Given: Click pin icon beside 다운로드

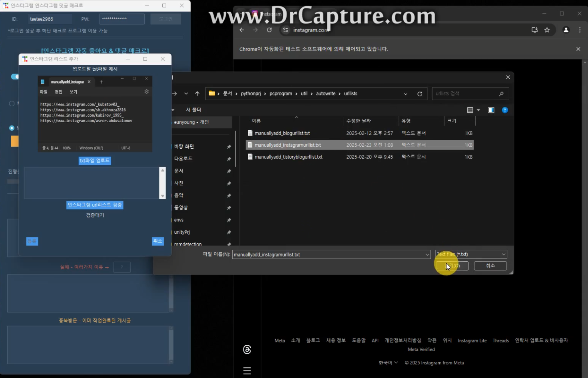Looking at the screenshot, I should [229, 159].
